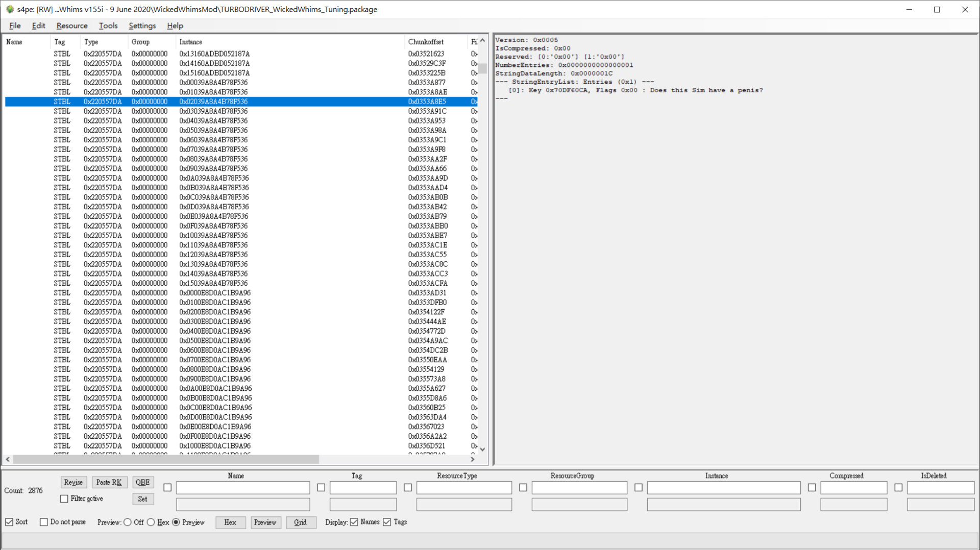The height and width of the screenshot is (550, 980).
Task: Click the Paste RK button
Action: [109, 482]
